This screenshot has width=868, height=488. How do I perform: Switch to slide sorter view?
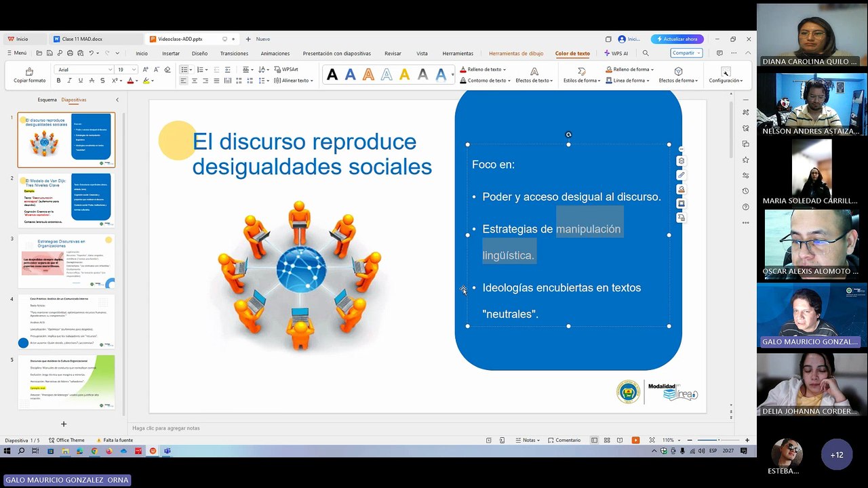(607, 440)
